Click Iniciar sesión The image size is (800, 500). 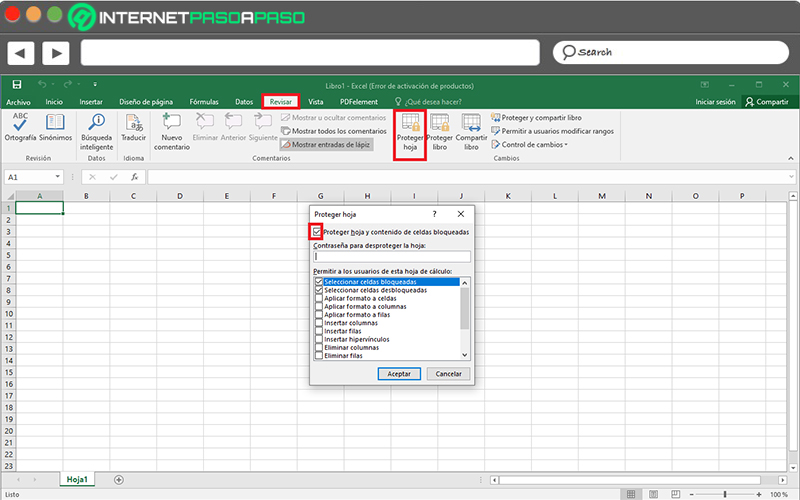pos(715,102)
